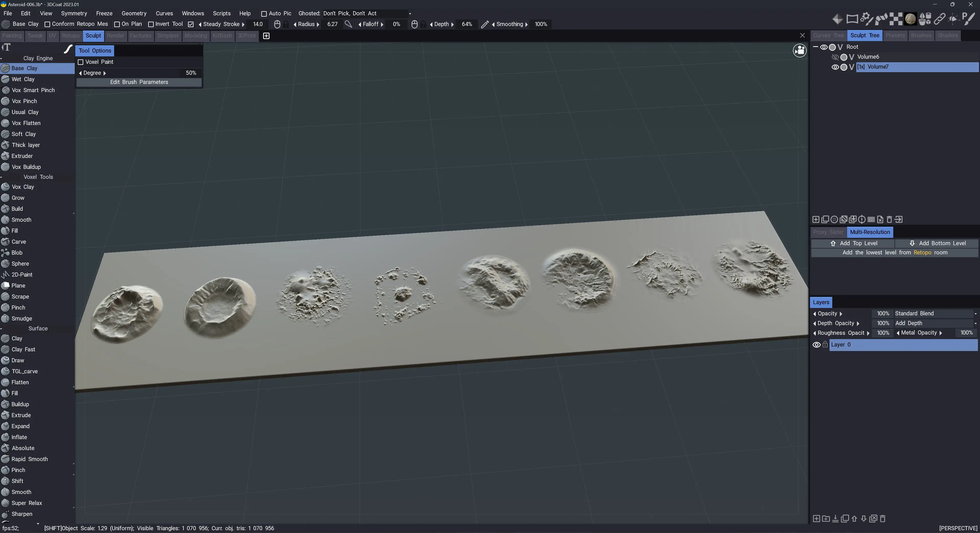Collapse the Clay Engine tool group
The image size is (980, 533).
coord(2,59)
